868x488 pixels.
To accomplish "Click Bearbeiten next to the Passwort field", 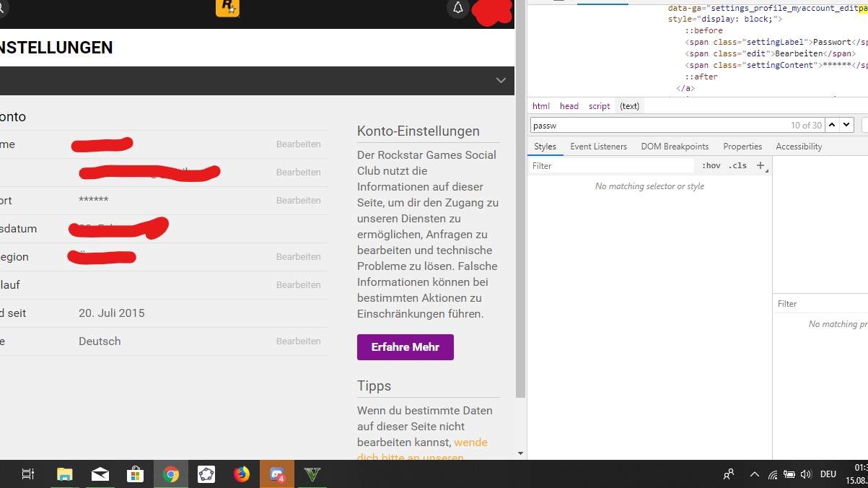I will [x=299, y=200].
